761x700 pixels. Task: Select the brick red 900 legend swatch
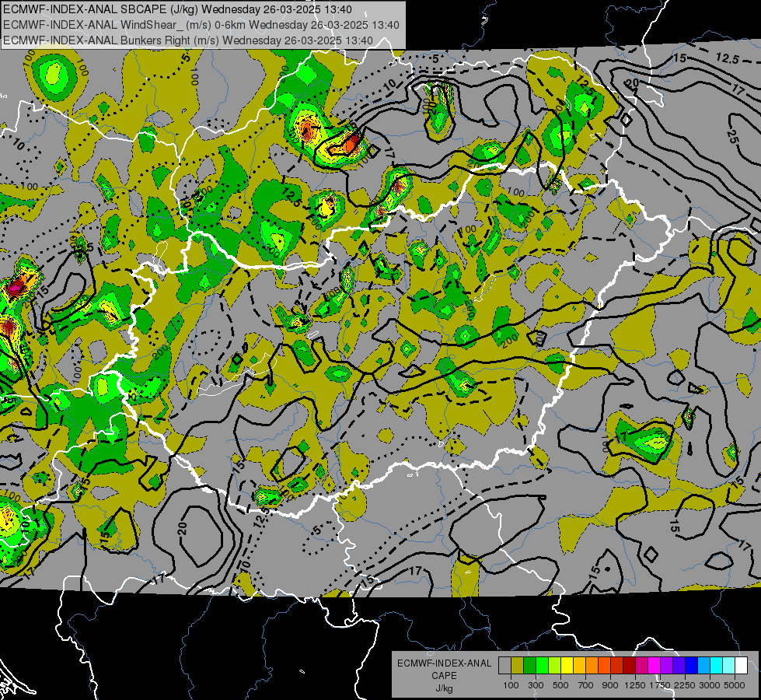click(x=617, y=666)
